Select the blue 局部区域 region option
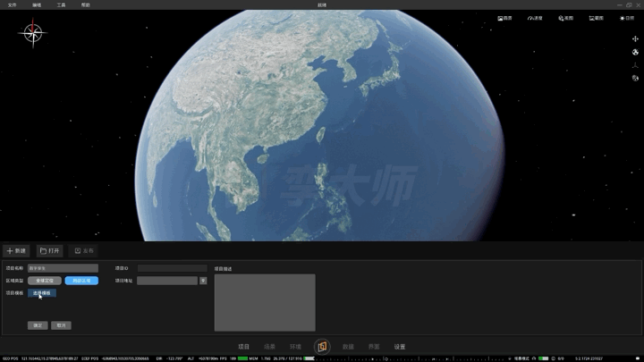The width and height of the screenshot is (644, 362). click(x=81, y=281)
